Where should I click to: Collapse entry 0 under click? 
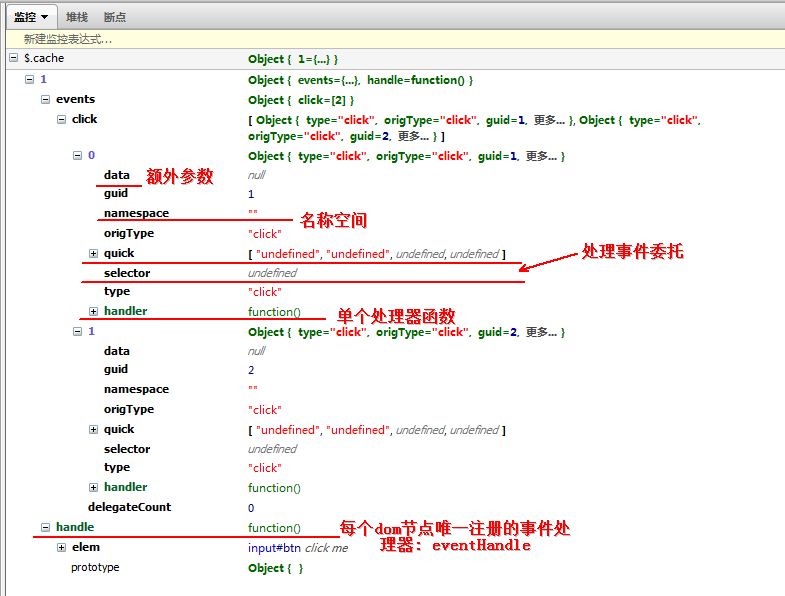click(x=78, y=156)
